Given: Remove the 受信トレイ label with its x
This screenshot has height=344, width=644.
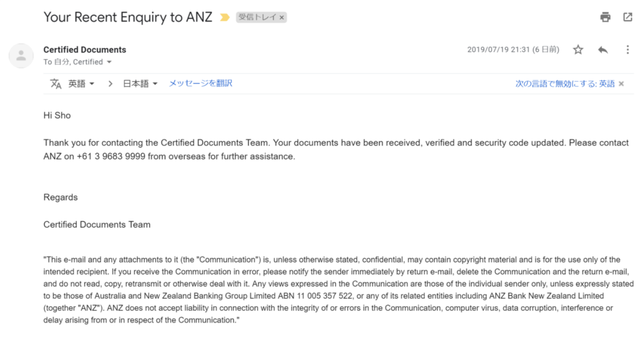Looking at the screenshot, I should [282, 18].
